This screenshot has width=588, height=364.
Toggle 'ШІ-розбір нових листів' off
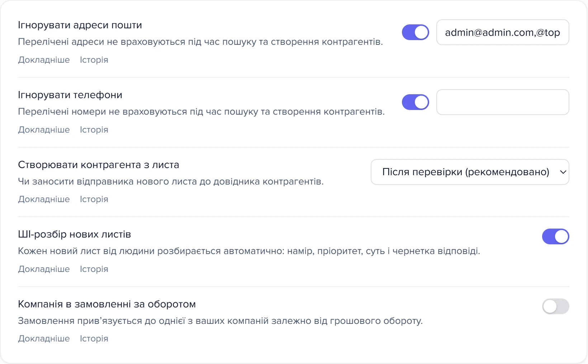tap(555, 236)
